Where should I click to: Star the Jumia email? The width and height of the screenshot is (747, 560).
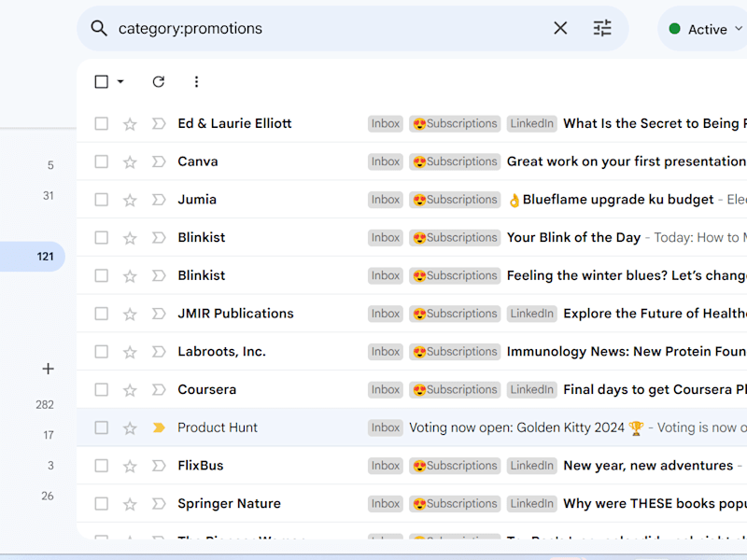pyautogui.click(x=130, y=200)
